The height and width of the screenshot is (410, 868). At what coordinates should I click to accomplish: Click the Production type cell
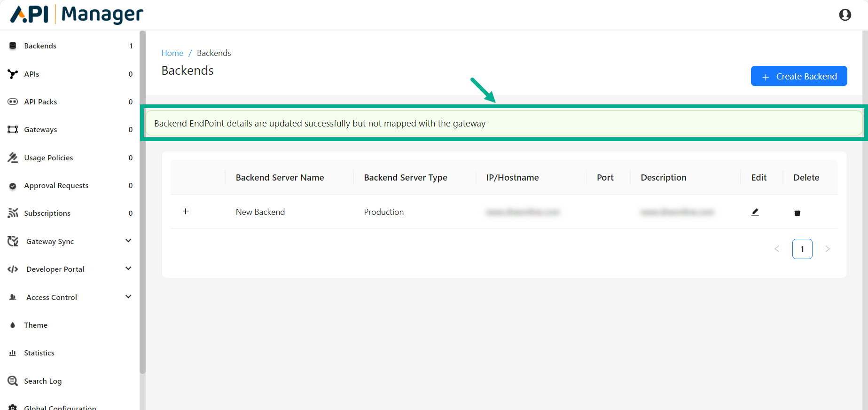tap(383, 212)
